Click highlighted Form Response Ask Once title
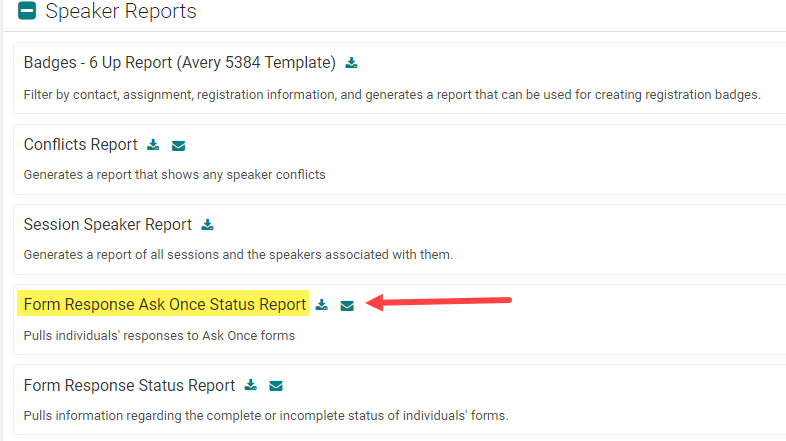The image size is (786, 441). pos(165,305)
